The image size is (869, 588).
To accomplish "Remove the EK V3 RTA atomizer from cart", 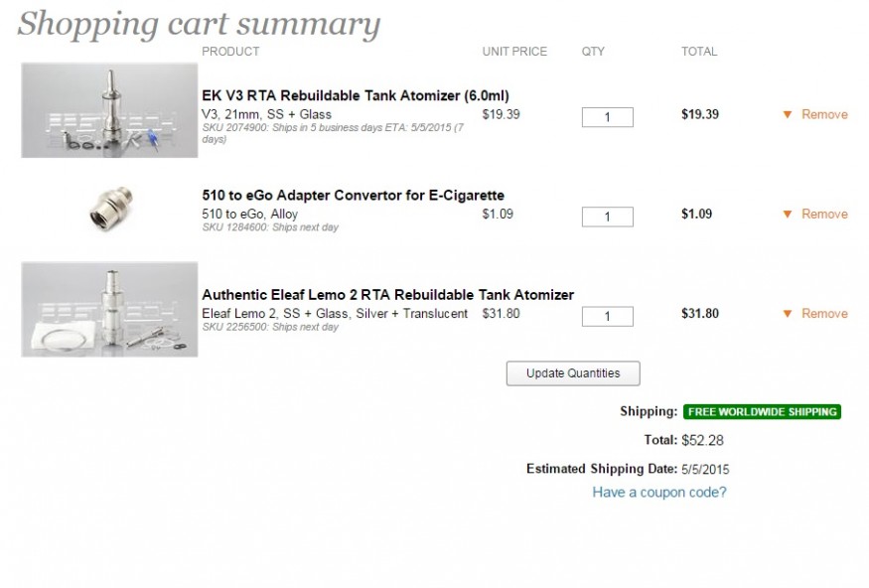I will click(824, 114).
